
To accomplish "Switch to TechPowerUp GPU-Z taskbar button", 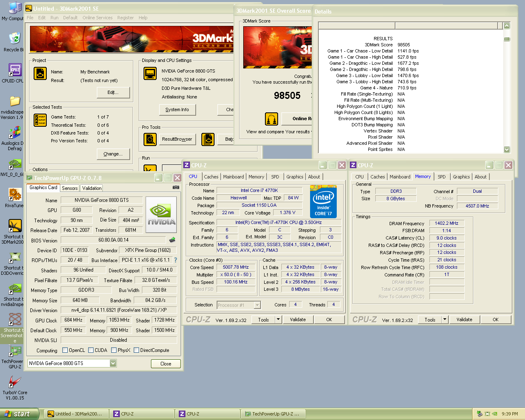I will pyautogui.click(x=273, y=414).
